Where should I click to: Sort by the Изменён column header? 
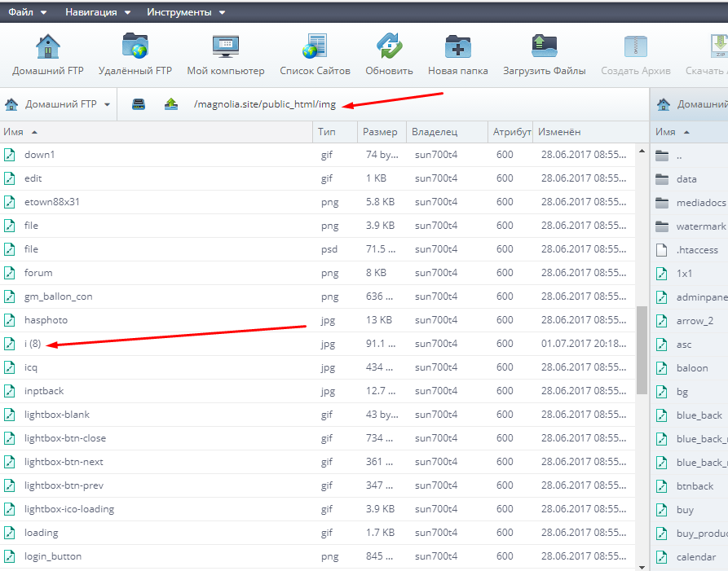[x=558, y=131]
